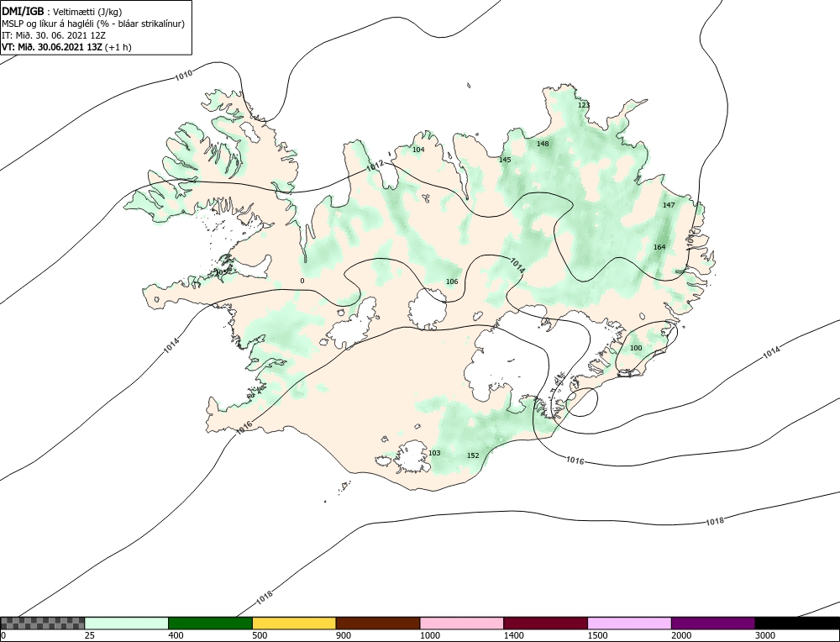Click the 1014 isobar label over the eastern sea
The image size is (840, 642).
click(x=771, y=353)
